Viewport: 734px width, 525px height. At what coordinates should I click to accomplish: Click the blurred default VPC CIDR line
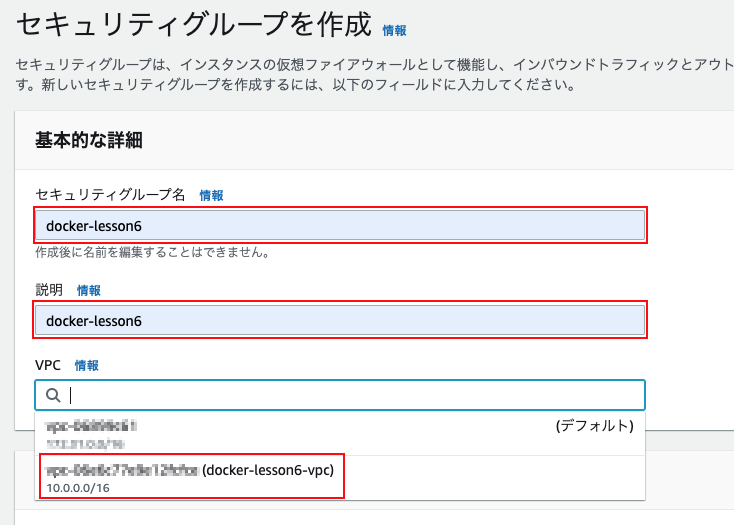pyautogui.click(x=85, y=443)
